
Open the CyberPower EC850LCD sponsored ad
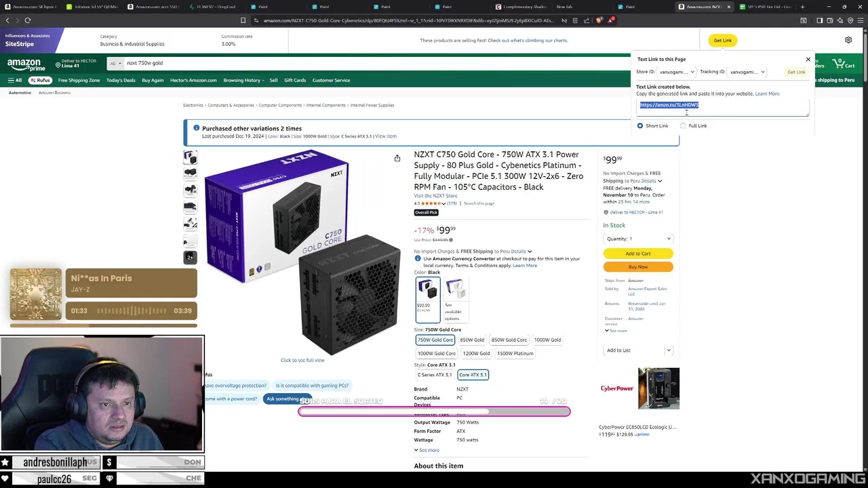[x=639, y=401]
